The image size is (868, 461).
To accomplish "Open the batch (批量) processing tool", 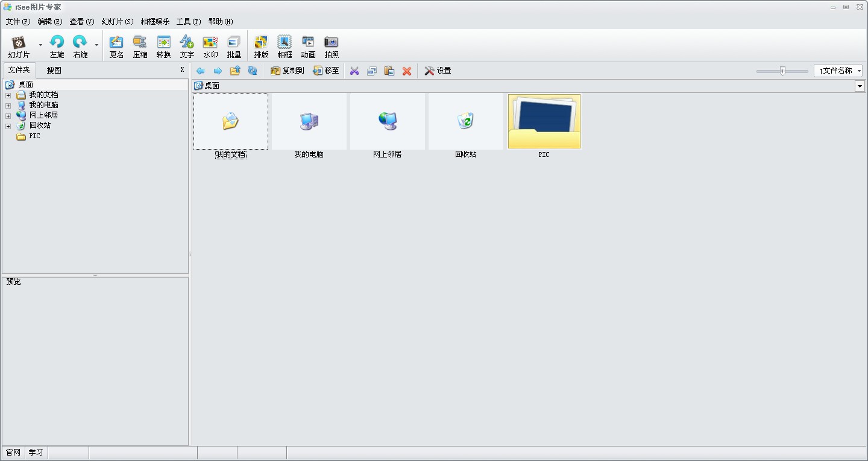I will point(234,46).
